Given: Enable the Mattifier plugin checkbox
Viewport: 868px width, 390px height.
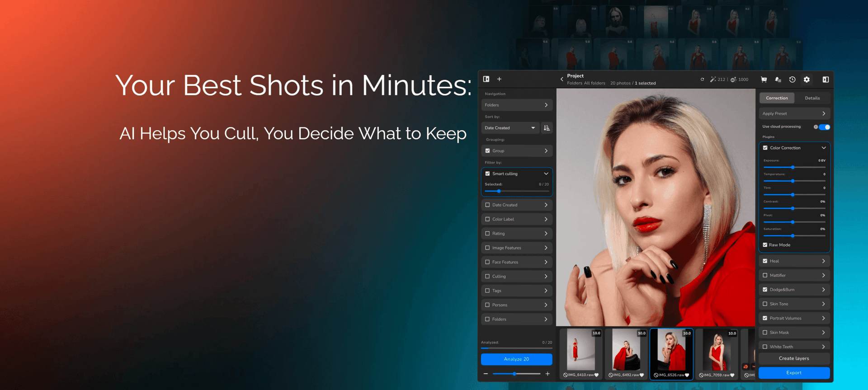Looking at the screenshot, I should [x=765, y=275].
